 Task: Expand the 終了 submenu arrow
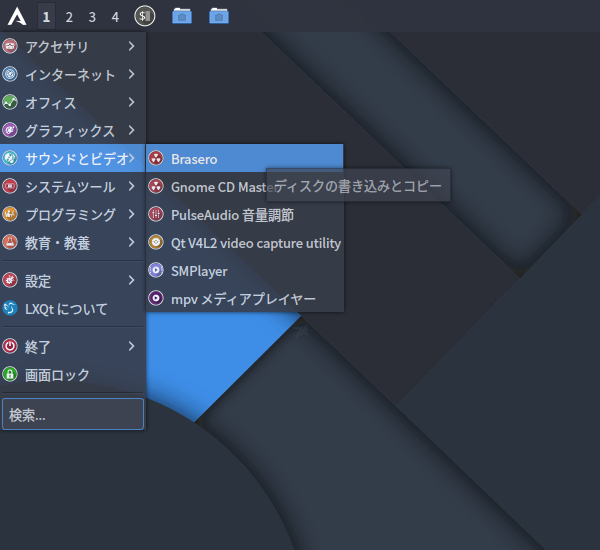point(132,346)
